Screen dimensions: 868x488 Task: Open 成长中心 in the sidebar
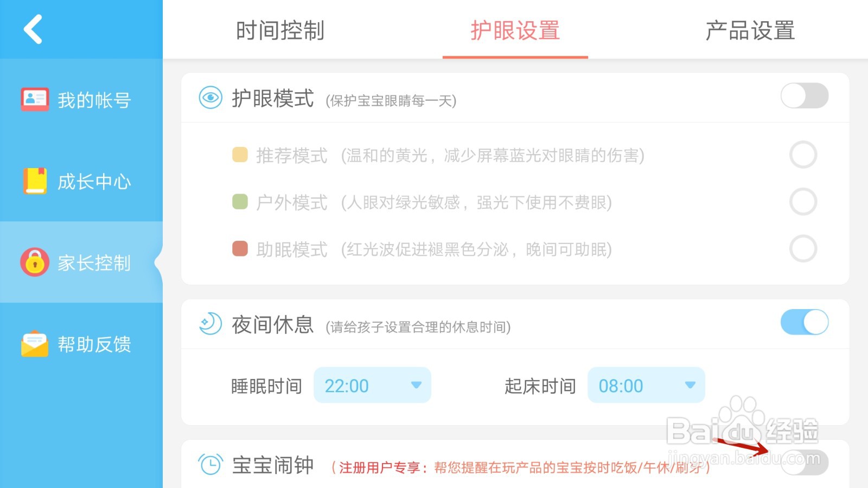[x=81, y=181]
